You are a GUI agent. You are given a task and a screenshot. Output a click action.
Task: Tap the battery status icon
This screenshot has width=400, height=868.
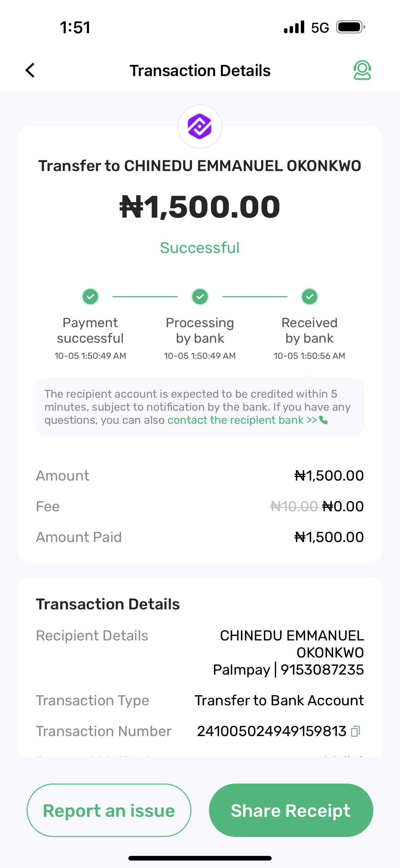[350, 27]
